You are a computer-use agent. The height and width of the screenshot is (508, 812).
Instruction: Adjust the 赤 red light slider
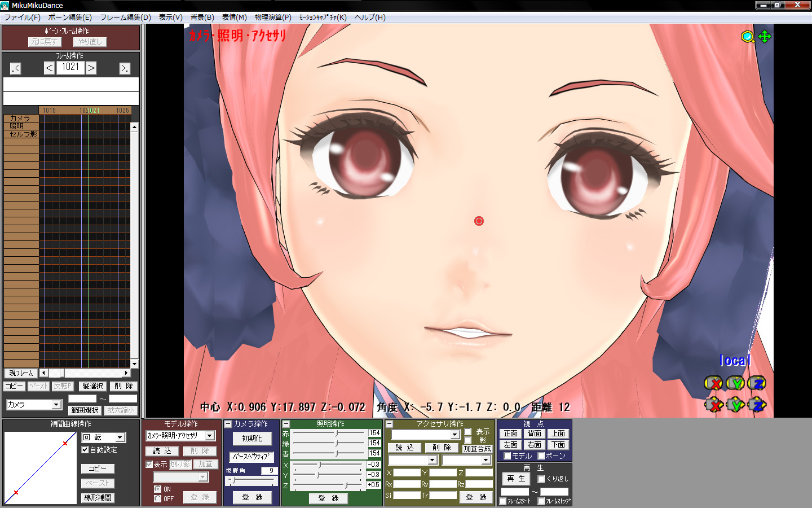coord(328,433)
